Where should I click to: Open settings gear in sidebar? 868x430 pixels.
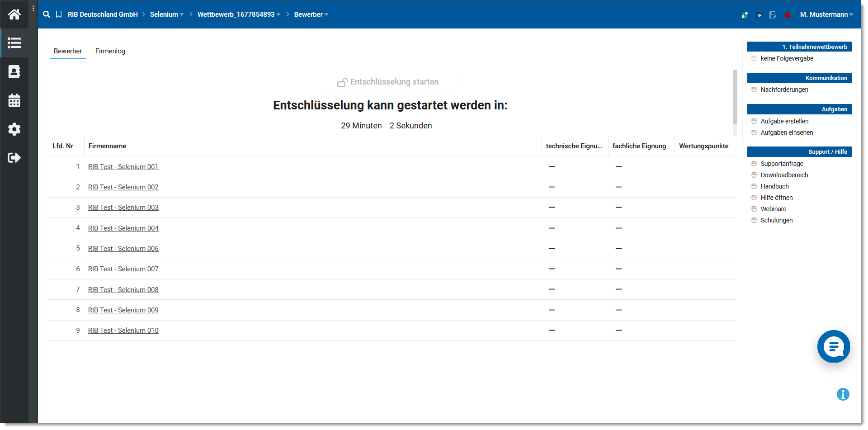14,129
